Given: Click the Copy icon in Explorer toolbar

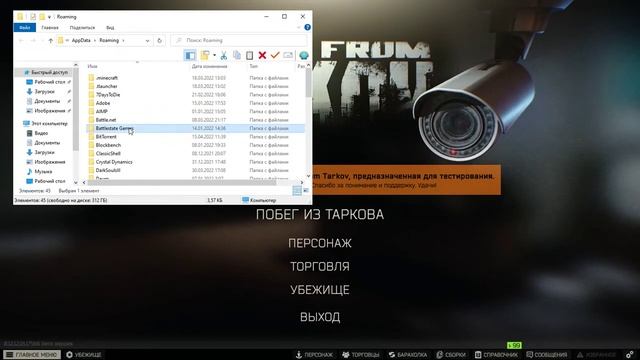Looking at the screenshot, I should pos(237,55).
